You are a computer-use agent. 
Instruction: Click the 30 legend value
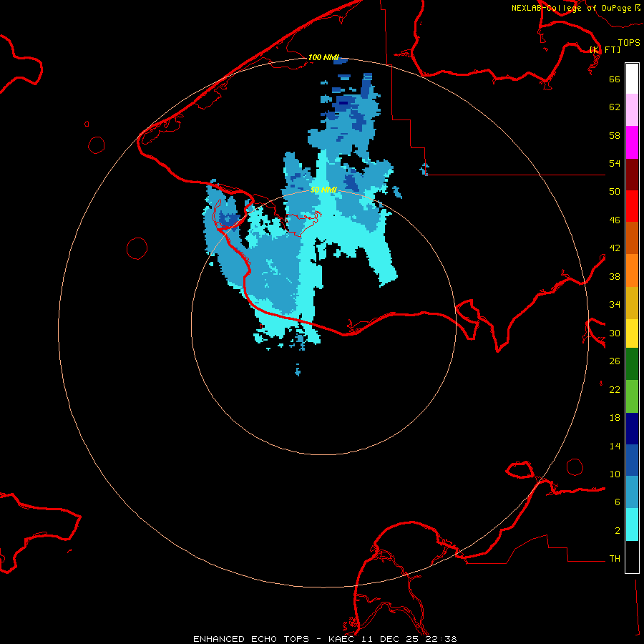(x=615, y=333)
